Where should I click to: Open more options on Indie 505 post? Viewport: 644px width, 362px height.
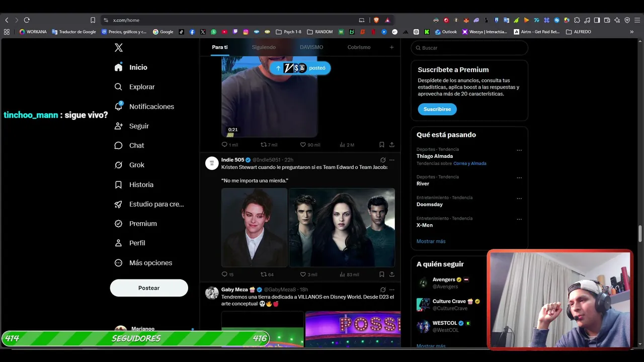pyautogui.click(x=392, y=160)
